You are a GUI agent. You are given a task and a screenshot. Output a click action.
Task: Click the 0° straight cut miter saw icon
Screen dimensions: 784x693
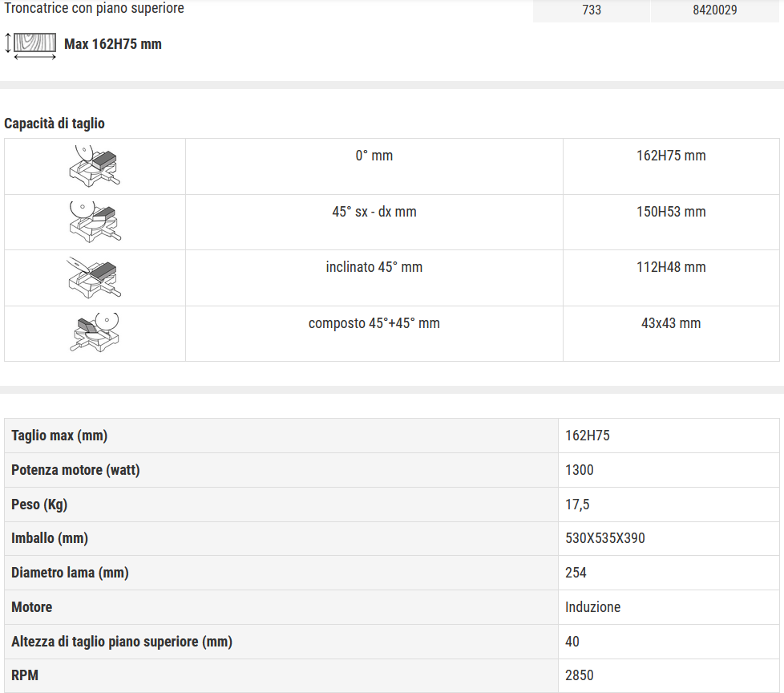(95, 166)
